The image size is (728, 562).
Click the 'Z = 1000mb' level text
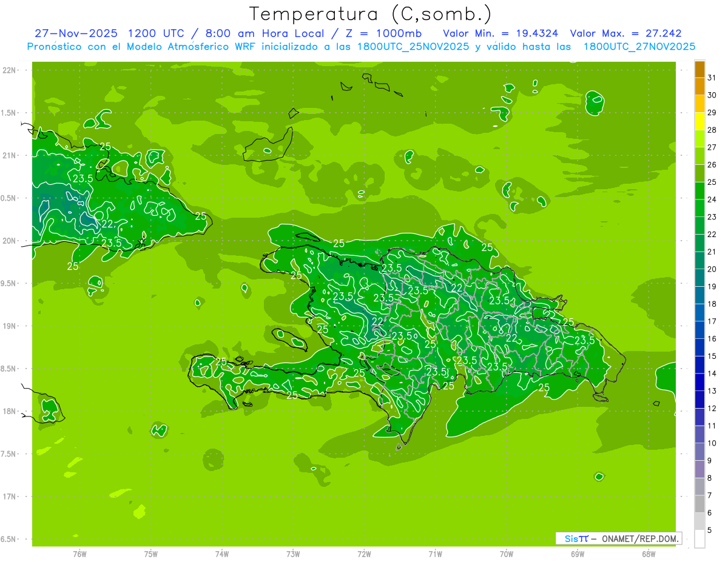point(382,33)
